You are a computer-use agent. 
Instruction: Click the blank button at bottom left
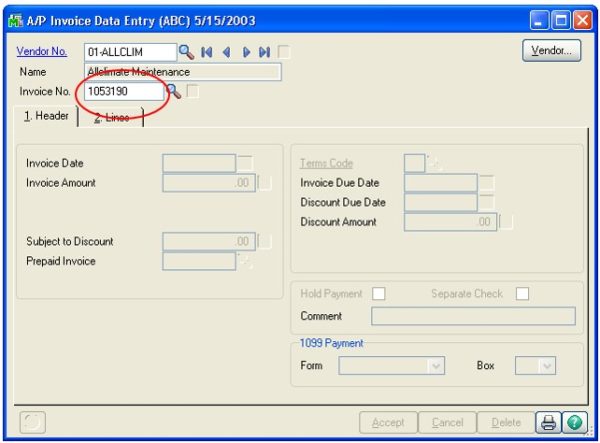click(x=33, y=422)
